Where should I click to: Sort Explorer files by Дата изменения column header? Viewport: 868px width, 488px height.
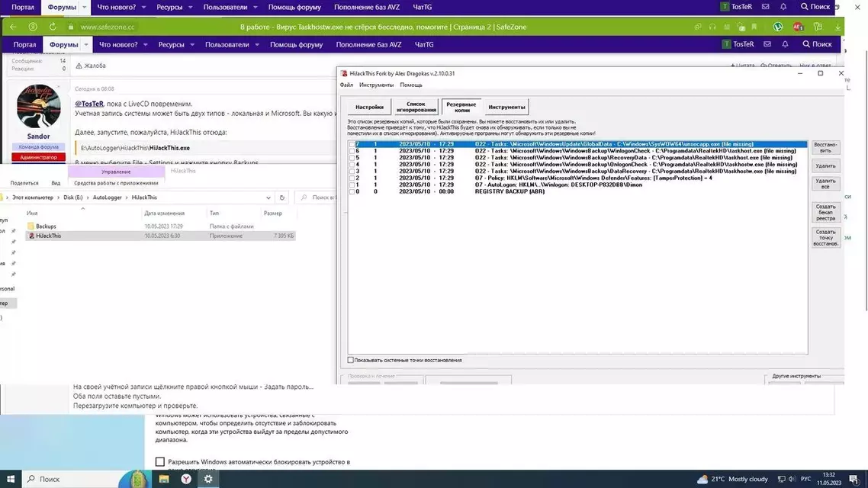click(x=165, y=213)
